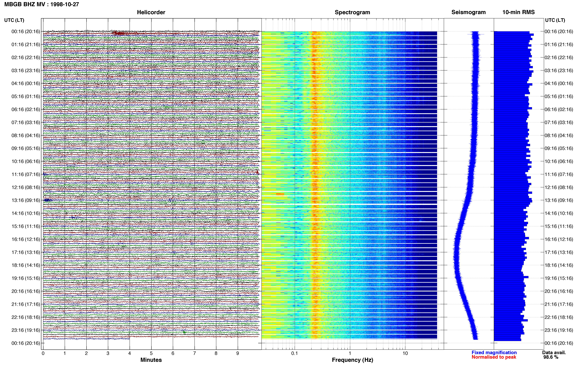The image size is (588, 368).
Task: Click the UTC (LT) label beside the Helicorder
Action: (x=14, y=20)
